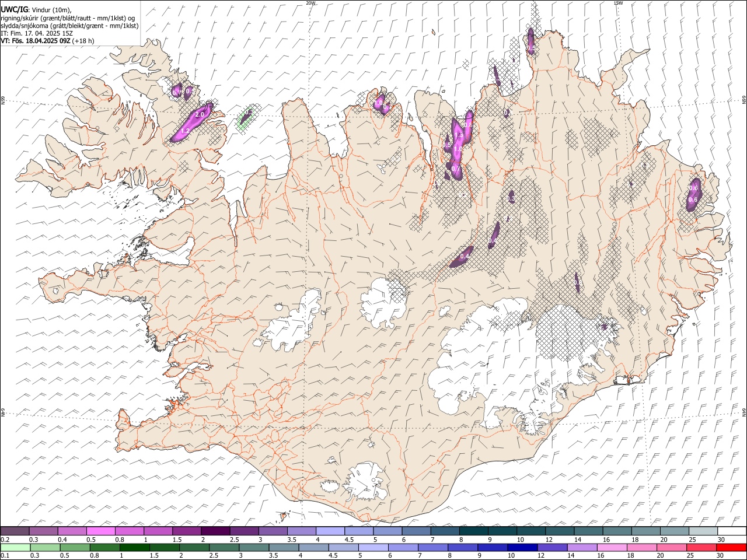Image resolution: width=747 pixels, height=560 pixels.
Task: Pick the darkest green swatch after 1, lower scale
Action: 135,547
